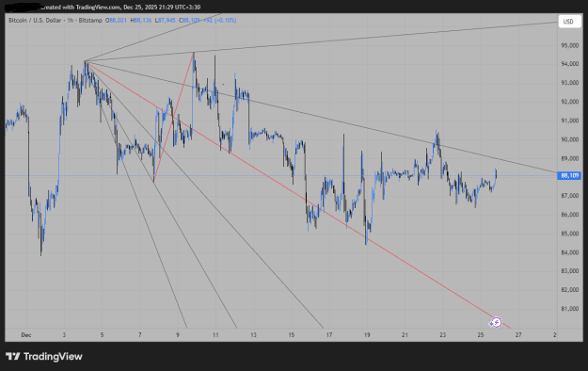Click the USD currency button

click(569, 22)
